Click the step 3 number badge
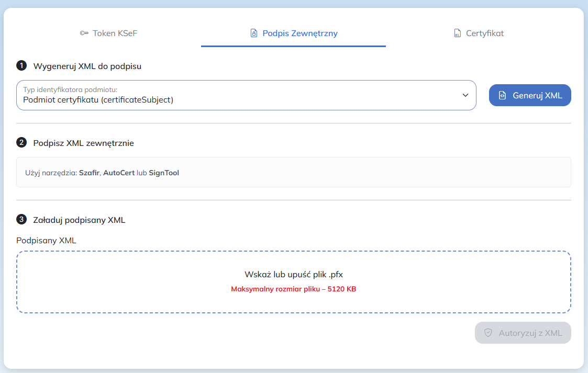This screenshot has height=373, width=588. point(21,220)
